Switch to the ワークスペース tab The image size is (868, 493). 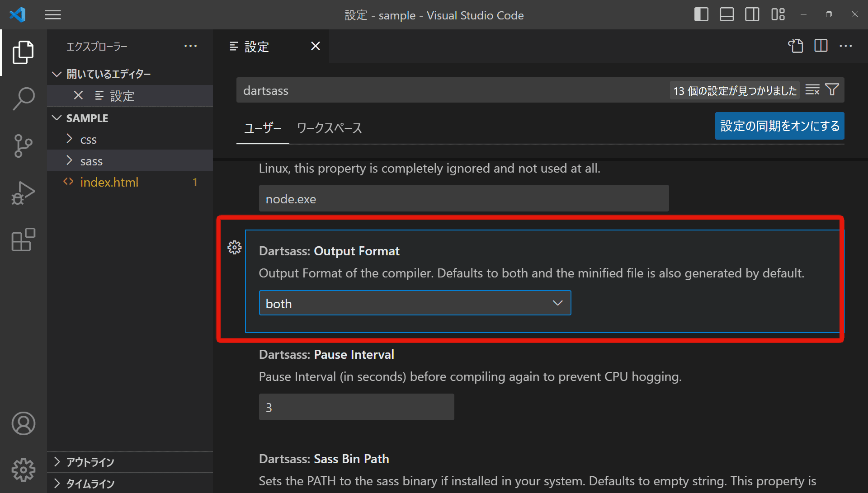[x=330, y=128]
